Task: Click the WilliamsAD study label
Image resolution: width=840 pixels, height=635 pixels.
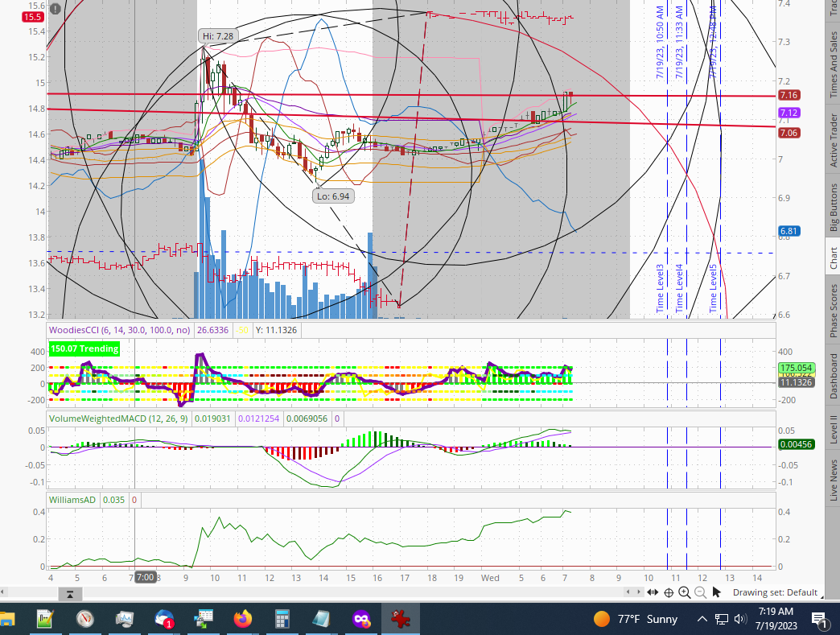Action: [73, 500]
